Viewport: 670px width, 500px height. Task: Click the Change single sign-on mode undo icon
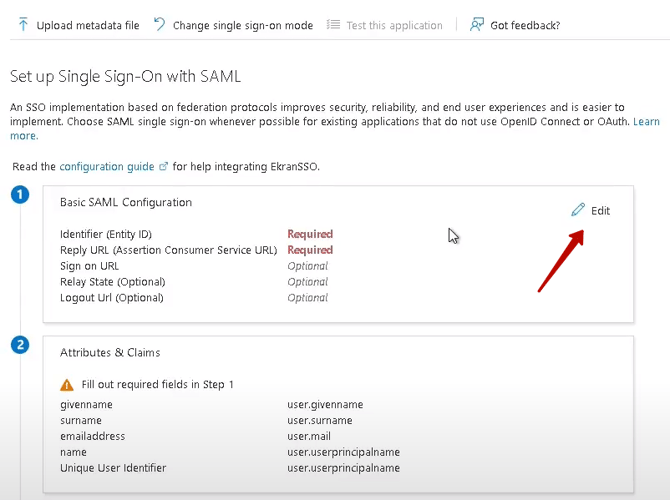coord(159,25)
